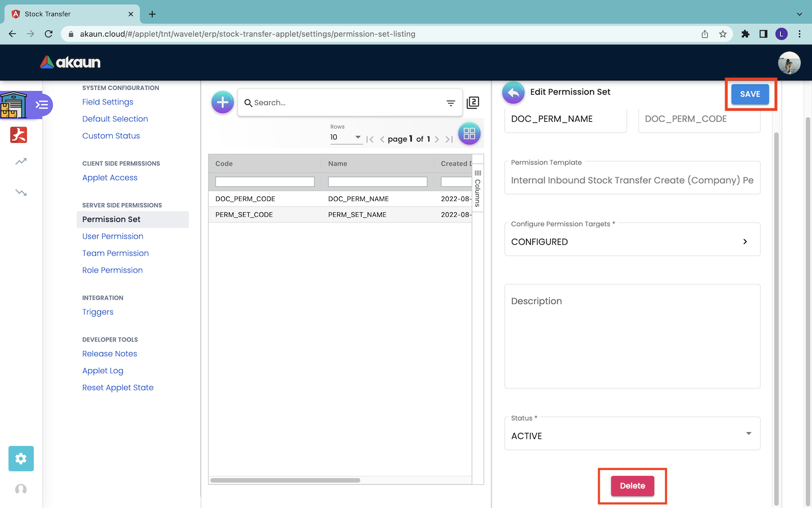Click the back arrow beside Edit Permission Set

pyautogui.click(x=513, y=93)
